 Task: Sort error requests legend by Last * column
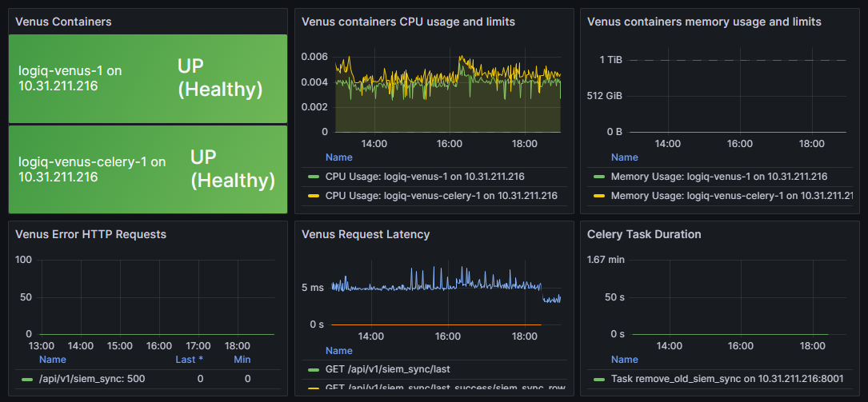pos(189,360)
